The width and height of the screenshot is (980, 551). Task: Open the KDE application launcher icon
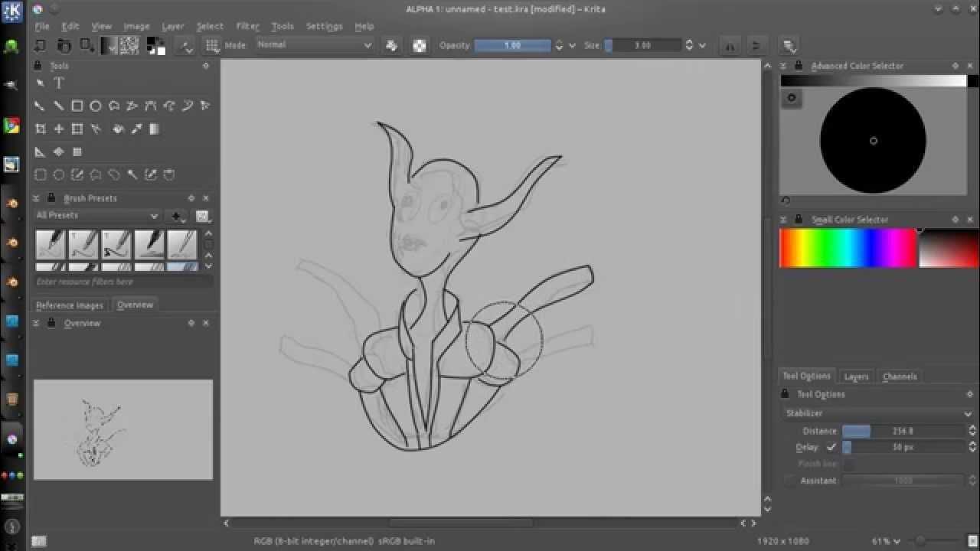coord(11,11)
